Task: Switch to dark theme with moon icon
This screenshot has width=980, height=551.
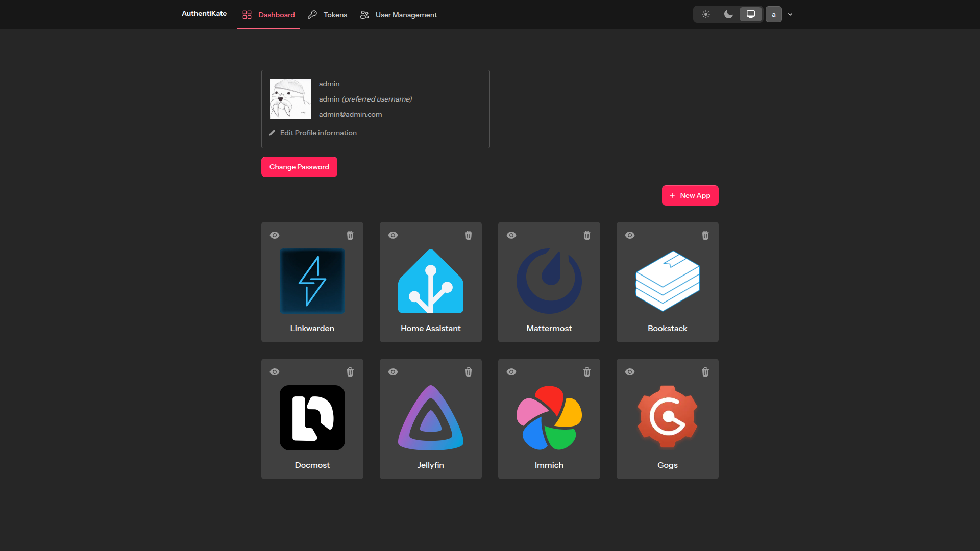Action: (728, 14)
